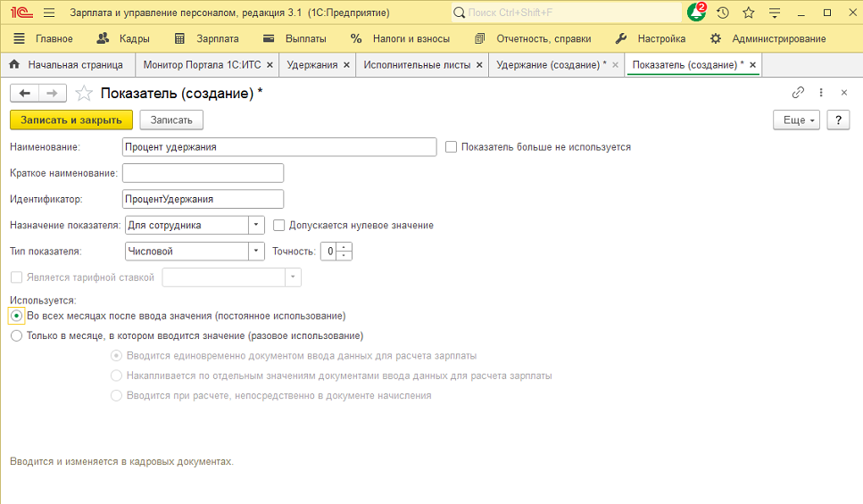This screenshot has height=504, width=863.
Task: Enable Допускается нулевое значение checkbox
Action: (x=279, y=225)
